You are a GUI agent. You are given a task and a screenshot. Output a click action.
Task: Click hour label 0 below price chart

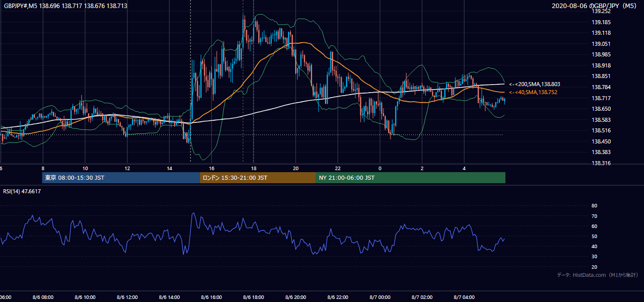[380, 169]
